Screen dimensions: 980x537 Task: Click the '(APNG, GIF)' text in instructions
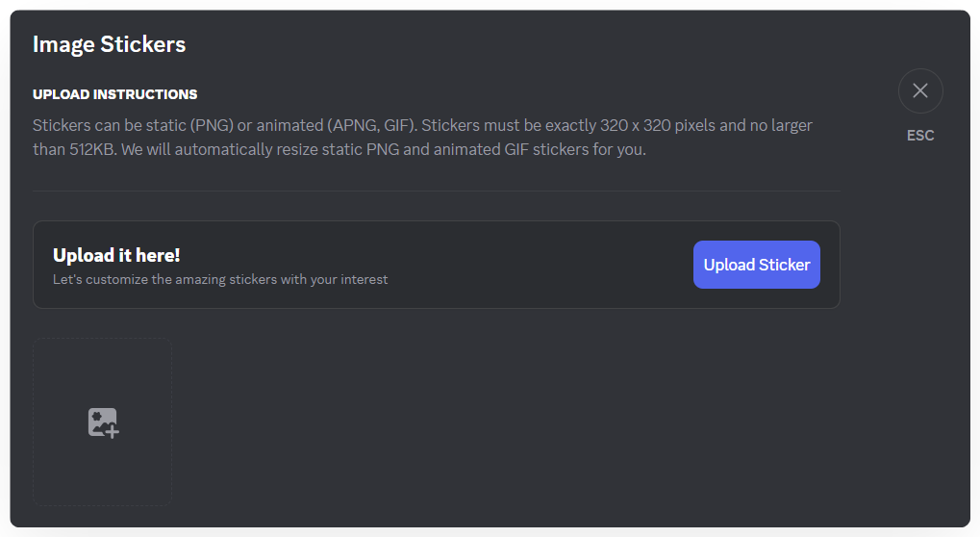(x=368, y=126)
